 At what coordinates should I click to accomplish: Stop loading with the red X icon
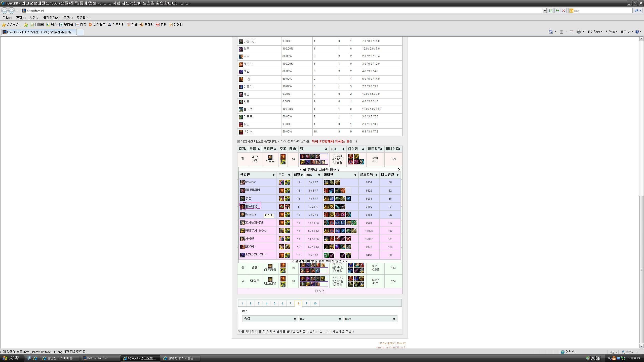(564, 11)
